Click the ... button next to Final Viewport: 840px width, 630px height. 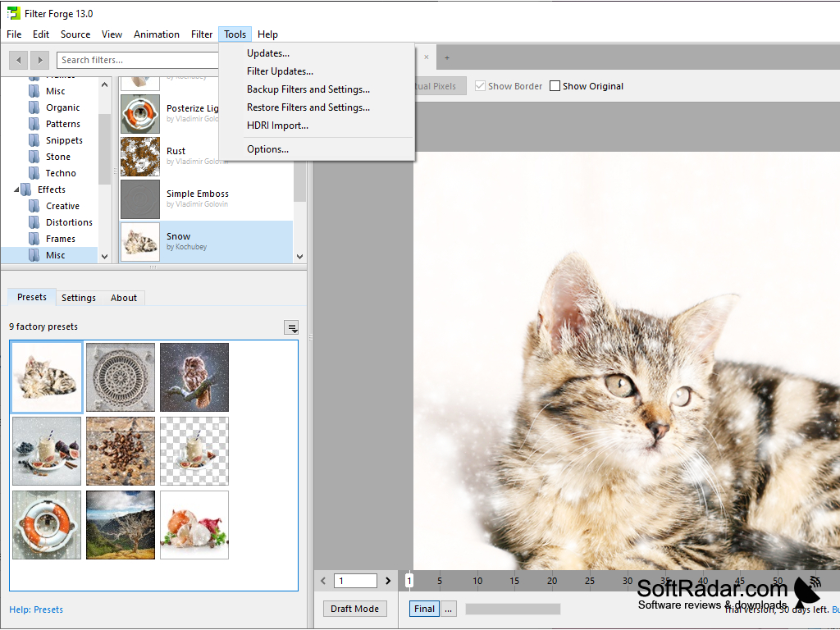pyautogui.click(x=448, y=609)
